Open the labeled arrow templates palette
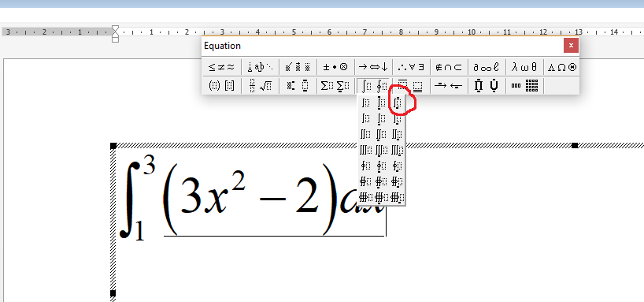This screenshot has height=302, width=644. point(449,86)
